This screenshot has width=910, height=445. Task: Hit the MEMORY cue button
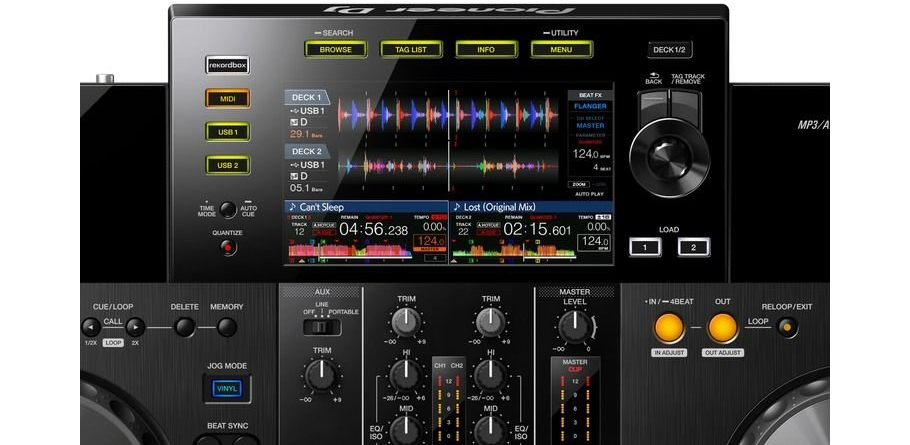(226, 327)
